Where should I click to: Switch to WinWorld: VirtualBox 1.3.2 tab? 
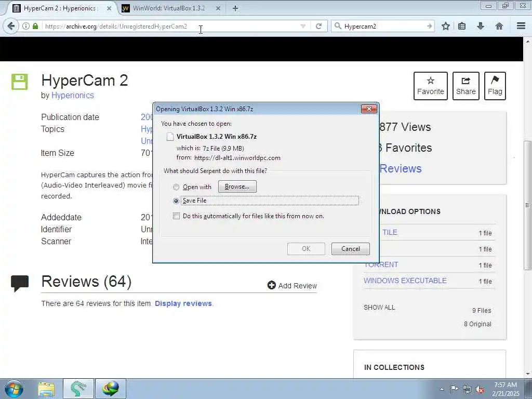pos(169,8)
